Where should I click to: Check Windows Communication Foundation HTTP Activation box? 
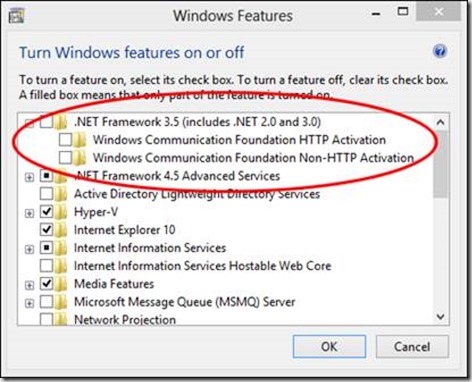click(65, 140)
